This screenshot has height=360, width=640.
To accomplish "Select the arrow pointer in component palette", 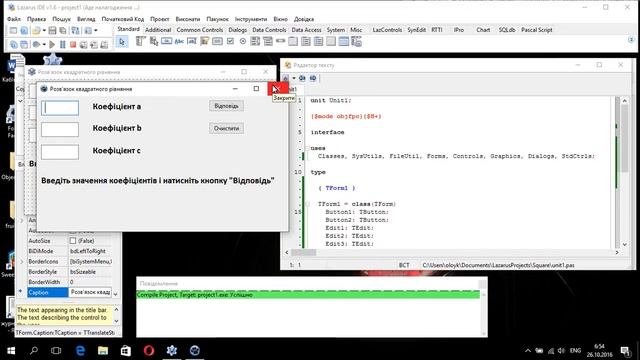I will (122, 42).
